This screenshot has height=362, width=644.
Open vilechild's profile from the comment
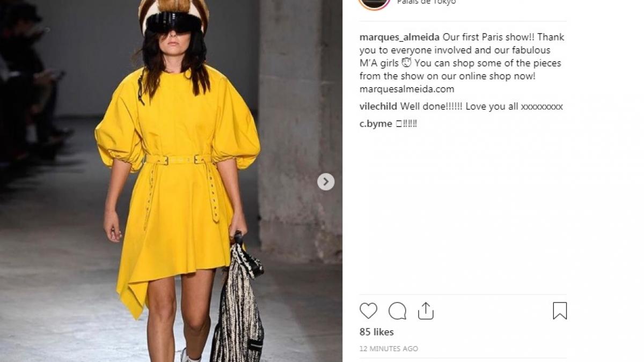[x=378, y=106]
